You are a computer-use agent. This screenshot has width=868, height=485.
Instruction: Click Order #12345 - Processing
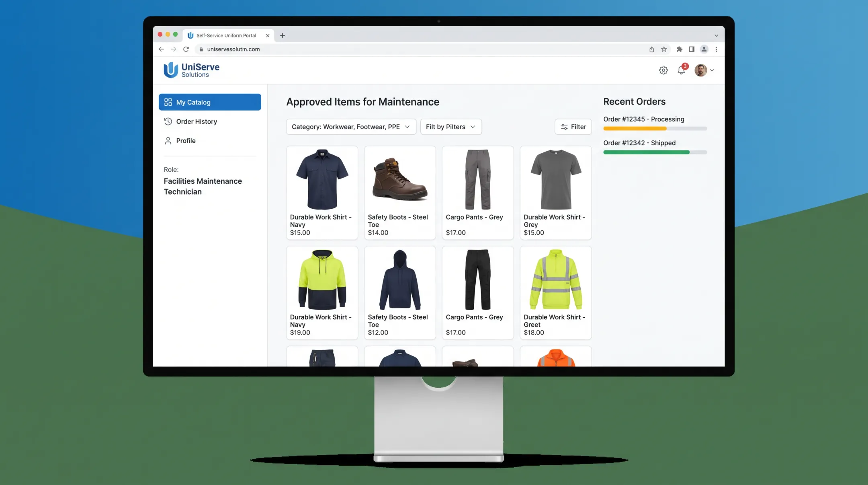[644, 119]
